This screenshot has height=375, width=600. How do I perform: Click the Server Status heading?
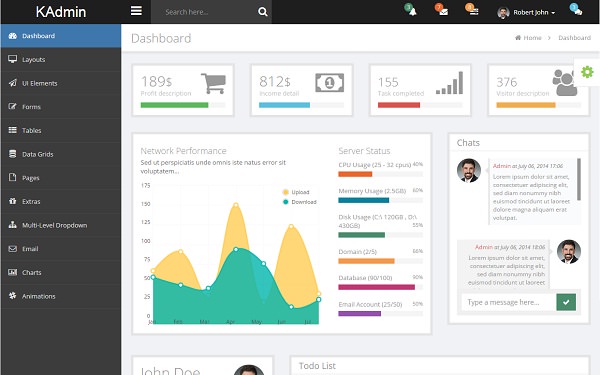pos(364,151)
